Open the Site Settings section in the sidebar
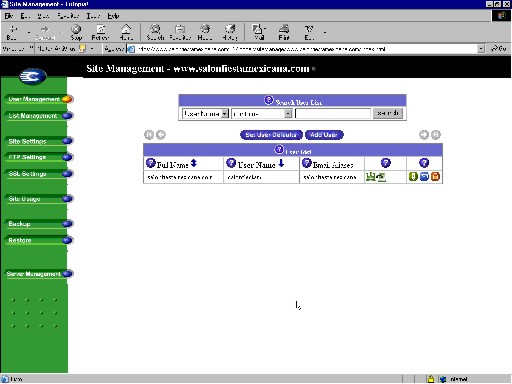Screen dimensions: 512x384 [x=39, y=141]
